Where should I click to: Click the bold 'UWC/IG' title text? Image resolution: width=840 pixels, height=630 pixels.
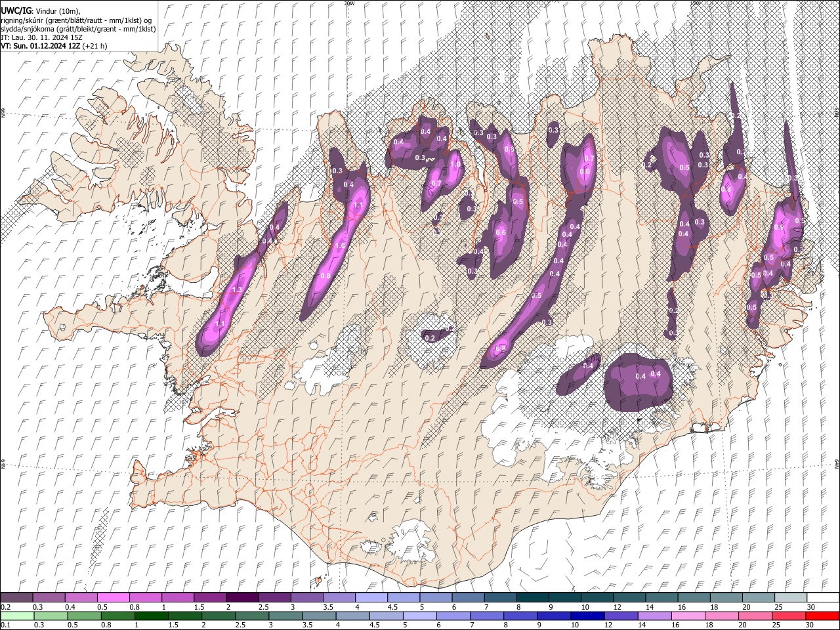(x=15, y=11)
